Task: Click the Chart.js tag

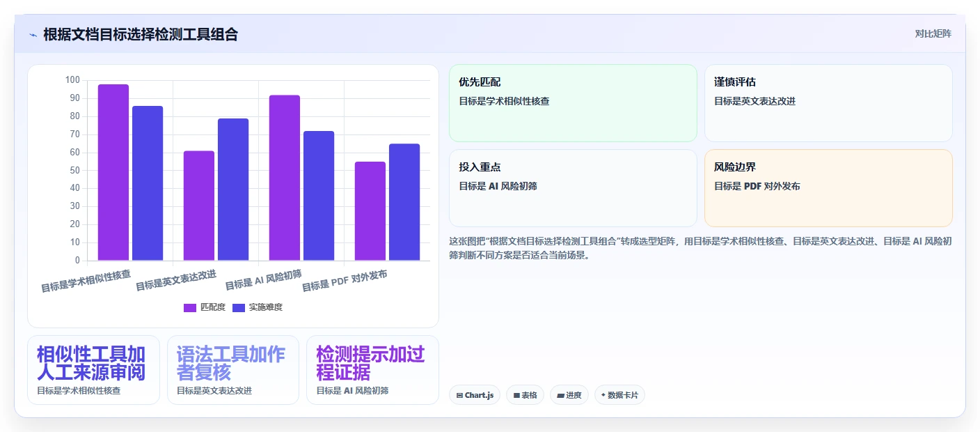Action: 475,395
